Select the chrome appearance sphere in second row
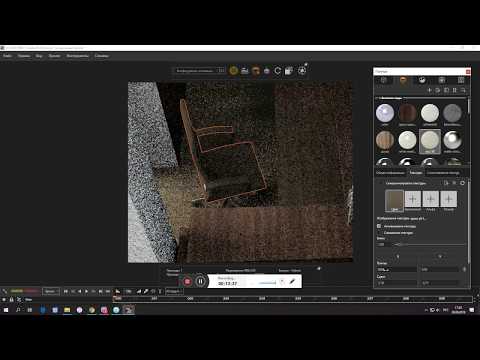The width and height of the screenshot is (480, 360). pos(452,141)
